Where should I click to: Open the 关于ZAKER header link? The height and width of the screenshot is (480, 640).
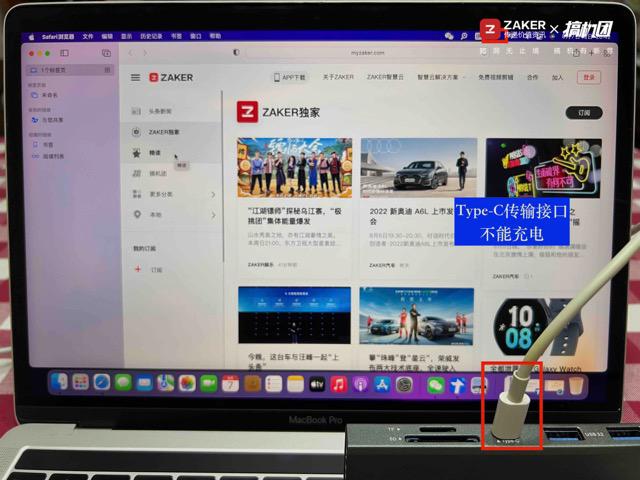pos(338,77)
